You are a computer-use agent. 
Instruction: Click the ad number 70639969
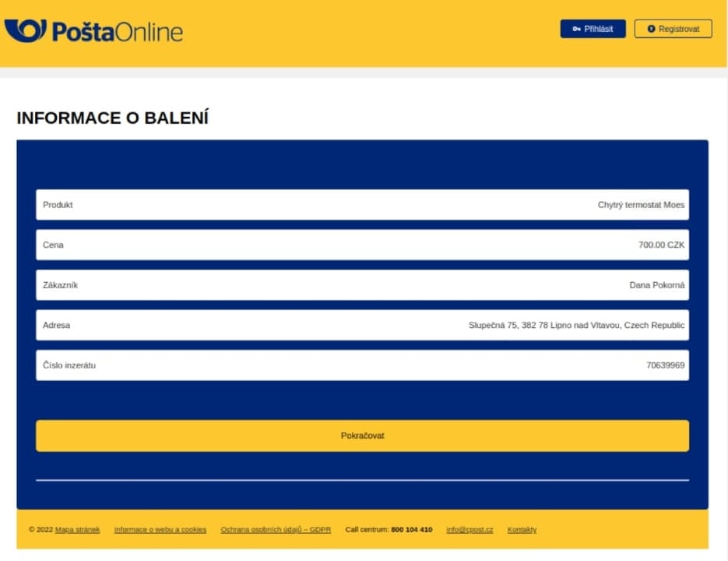tap(665, 365)
